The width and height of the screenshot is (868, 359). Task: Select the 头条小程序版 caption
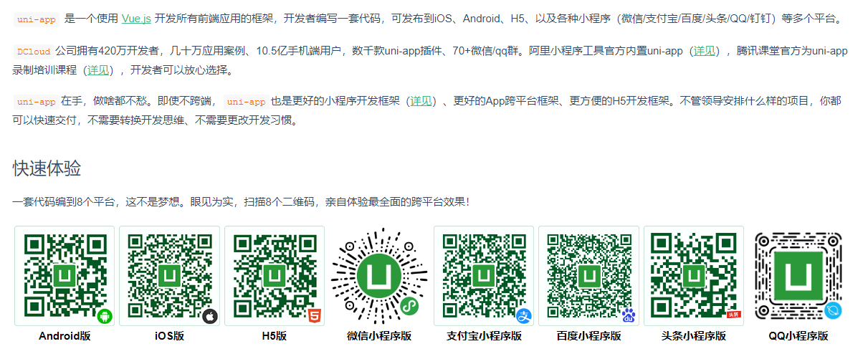coord(694,335)
